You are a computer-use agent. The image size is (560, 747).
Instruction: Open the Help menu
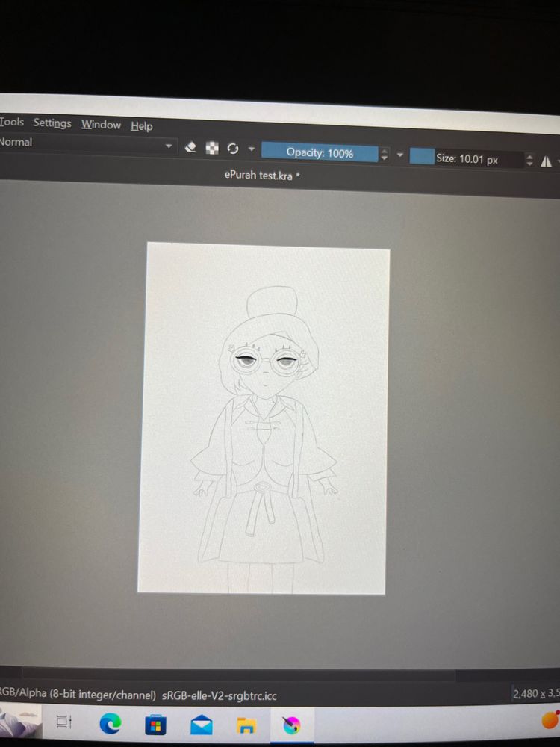click(142, 126)
